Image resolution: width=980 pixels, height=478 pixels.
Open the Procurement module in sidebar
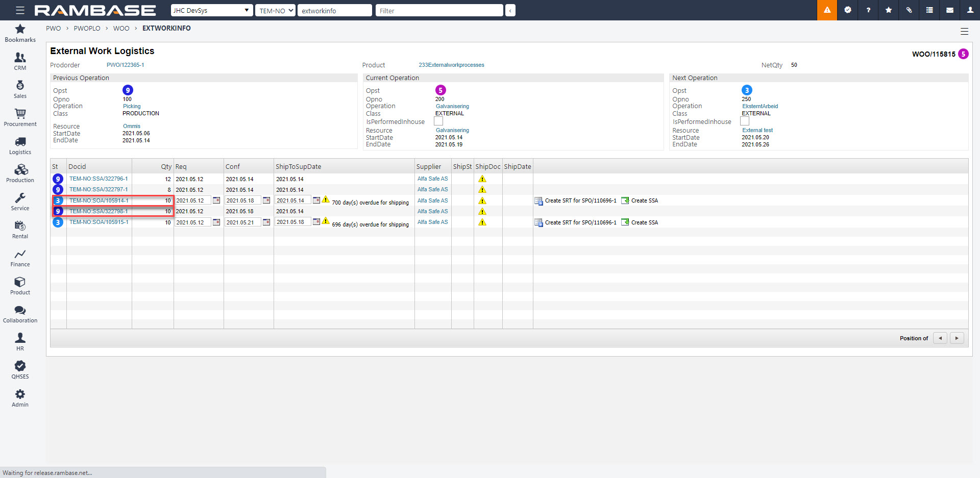[20, 117]
